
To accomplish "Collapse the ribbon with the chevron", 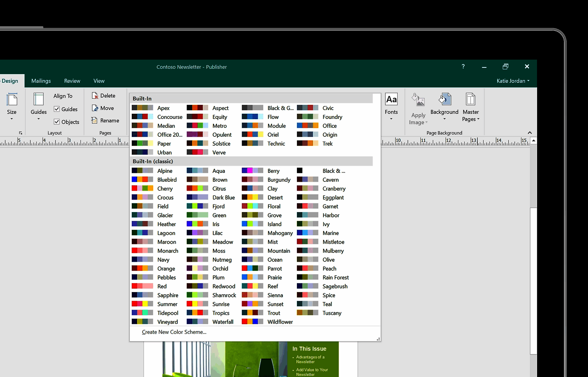I will pyautogui.click(x=530, y=132).
